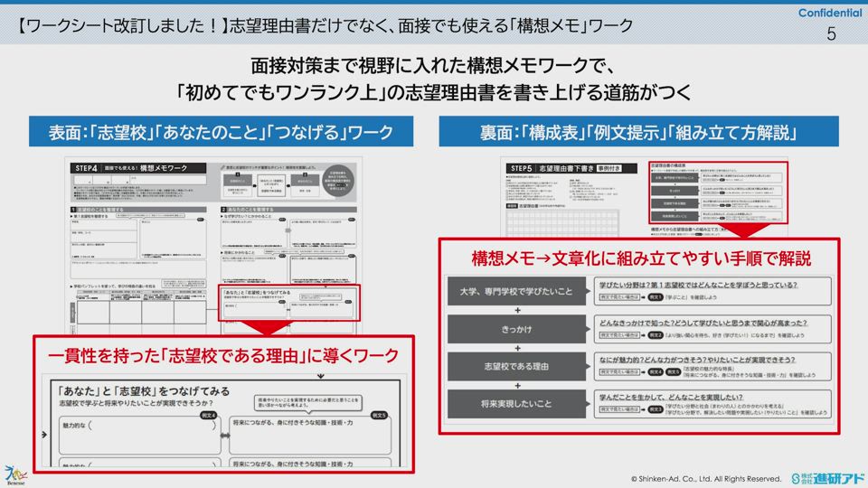Click the Confidential label at top right
This screenshot has height=488, width=868.
click(830, 11)
